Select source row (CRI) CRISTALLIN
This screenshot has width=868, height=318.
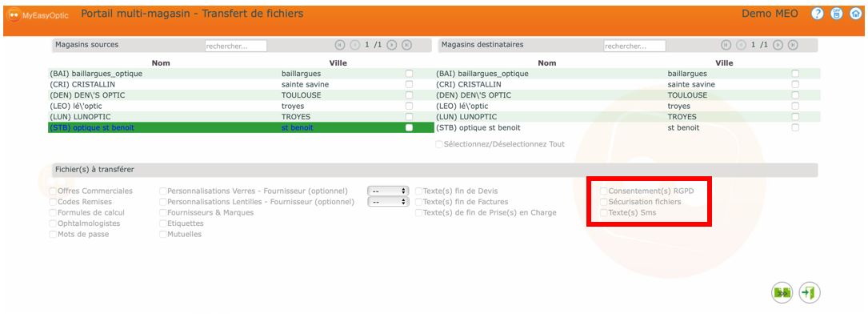[x=241, y=84]
